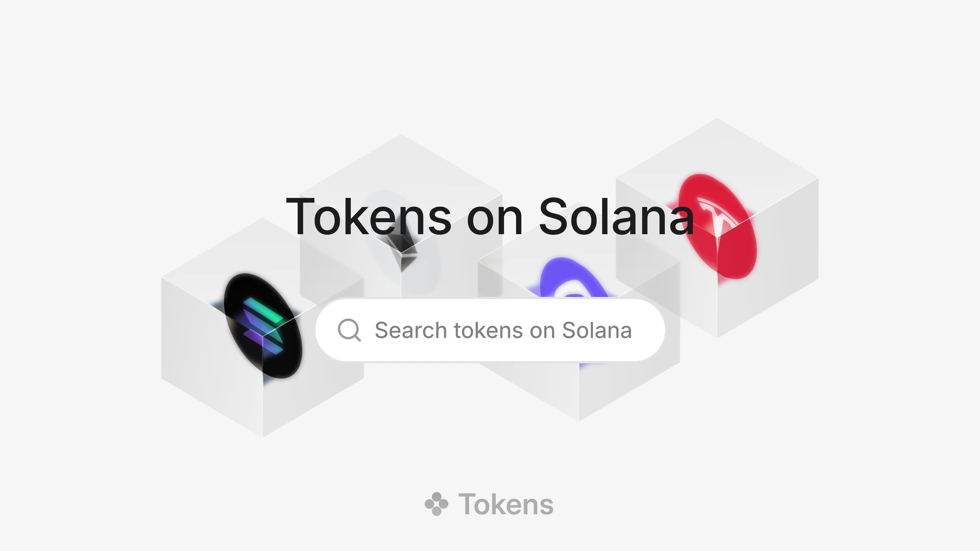Click the Solana logo coin

(263, 326)
